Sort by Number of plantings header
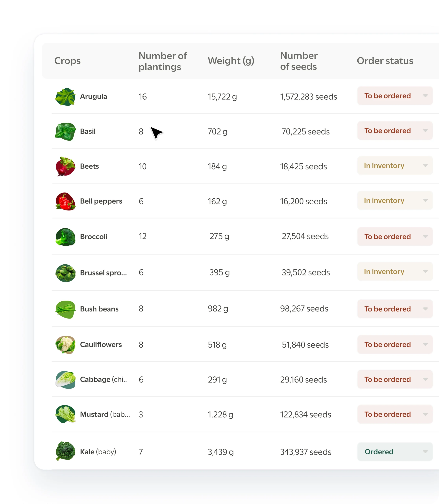This screenshot has width=439, height=504. click(162, 61)
